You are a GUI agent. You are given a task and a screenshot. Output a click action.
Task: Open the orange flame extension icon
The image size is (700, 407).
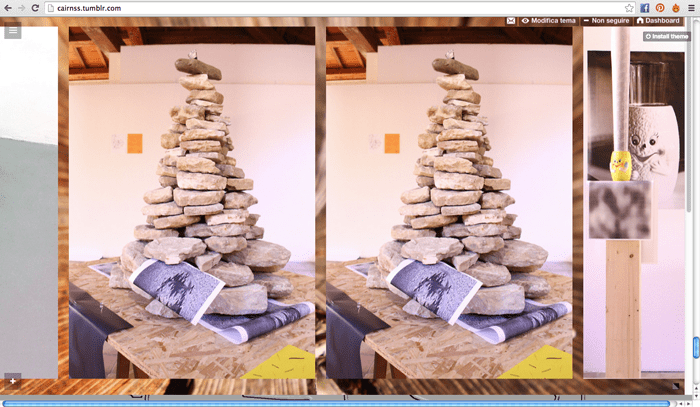coord(676,8)
